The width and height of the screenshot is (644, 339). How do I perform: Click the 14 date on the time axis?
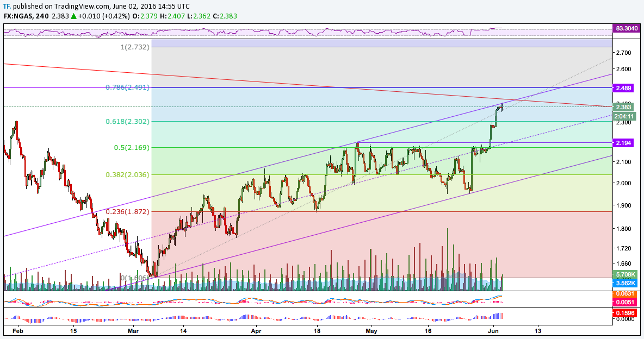click(183, 330)
